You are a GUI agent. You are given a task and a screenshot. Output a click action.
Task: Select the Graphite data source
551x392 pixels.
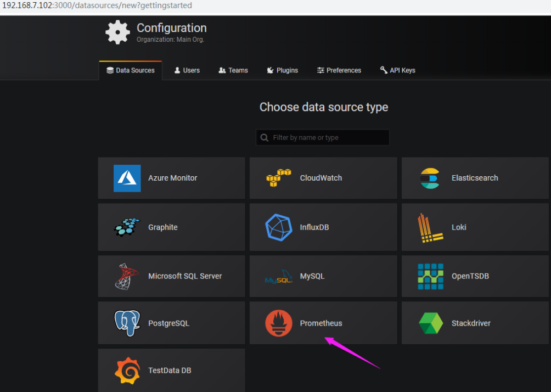[x=171, y=227]
